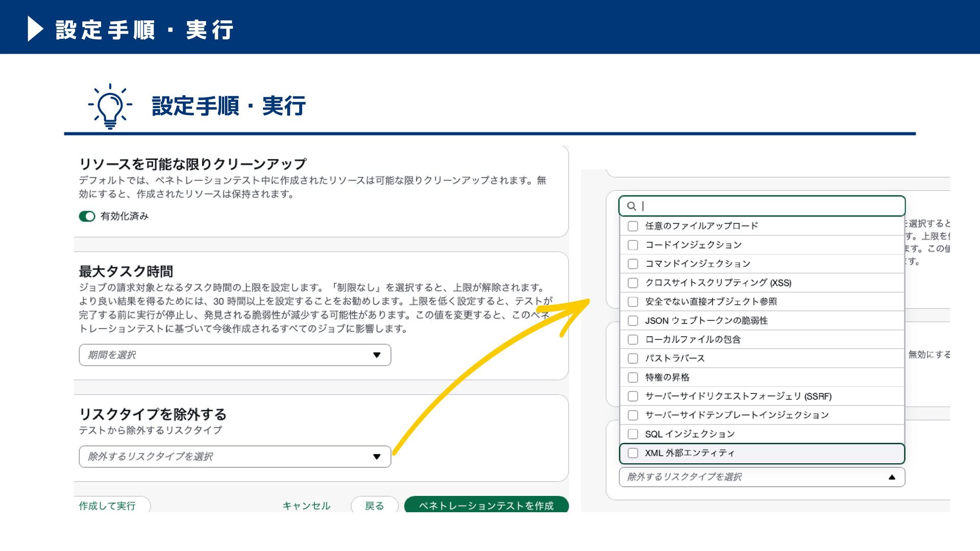Screen dimensions: 980x551
Task: Click 戻る button
Action: [x=375, y=505]
